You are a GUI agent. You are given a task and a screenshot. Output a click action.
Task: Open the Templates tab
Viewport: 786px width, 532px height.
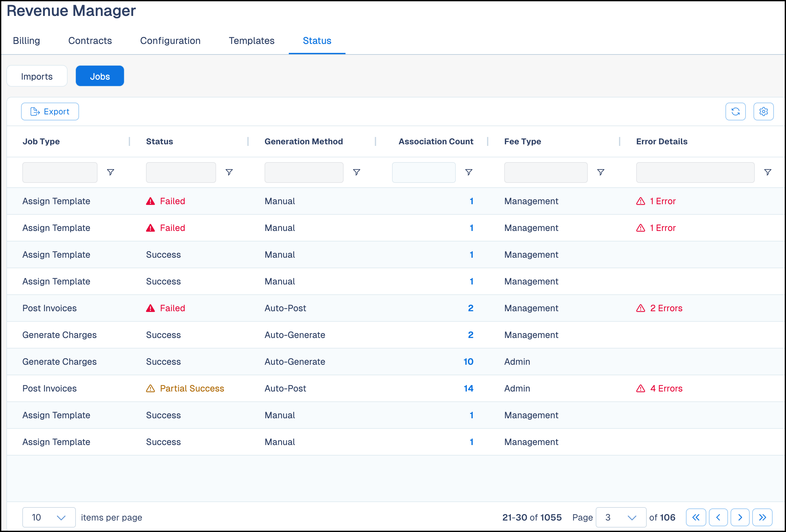(251, 40)
